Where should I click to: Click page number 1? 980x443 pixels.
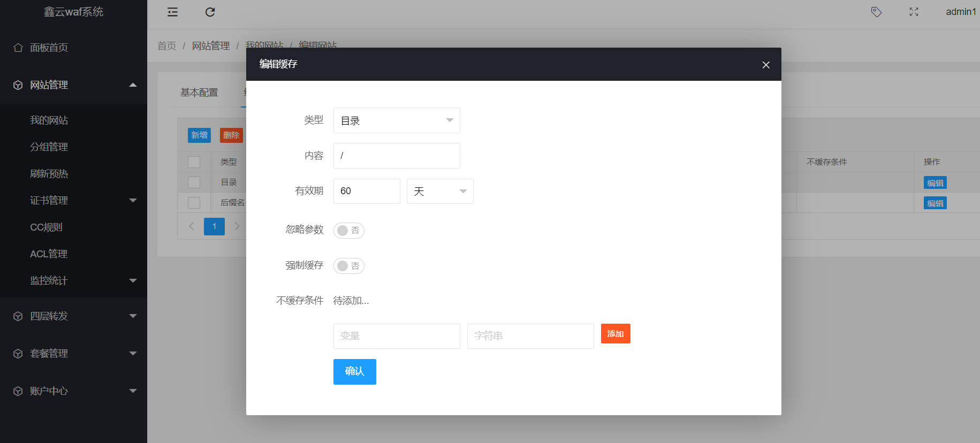pyautogui.click(x=214, y=226)
